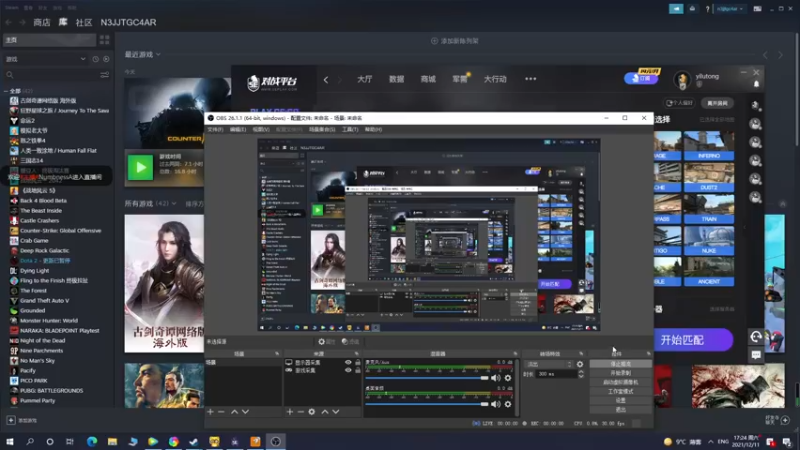The width and height of the screenshot is (800, 450).
Task: Mute the mic/aux speaker icon in the mixer
Action: click(495, 378)
